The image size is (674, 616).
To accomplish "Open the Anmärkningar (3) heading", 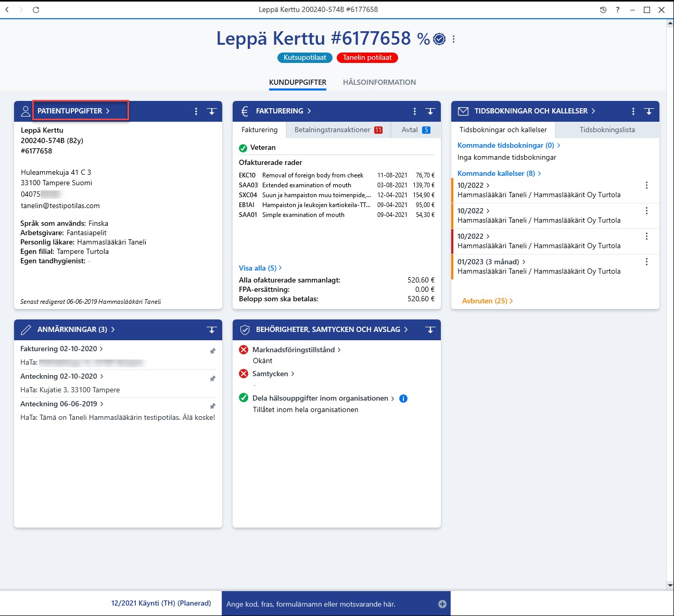I will 76,329.
